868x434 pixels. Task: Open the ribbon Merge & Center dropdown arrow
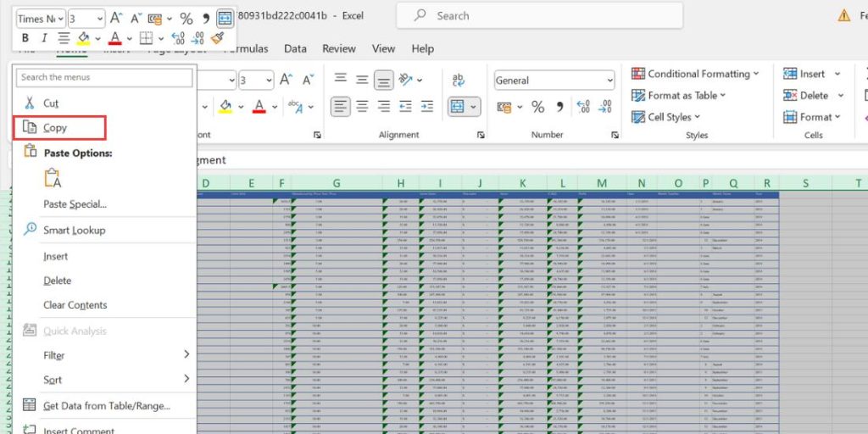coord(474,107)
